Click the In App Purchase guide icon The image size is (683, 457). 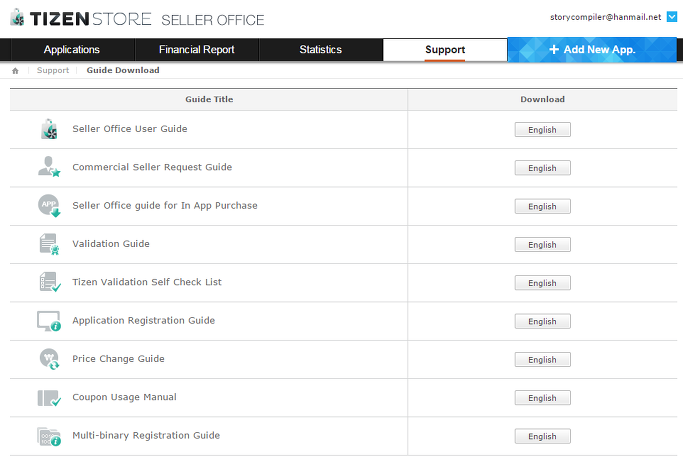coord(49,205)
